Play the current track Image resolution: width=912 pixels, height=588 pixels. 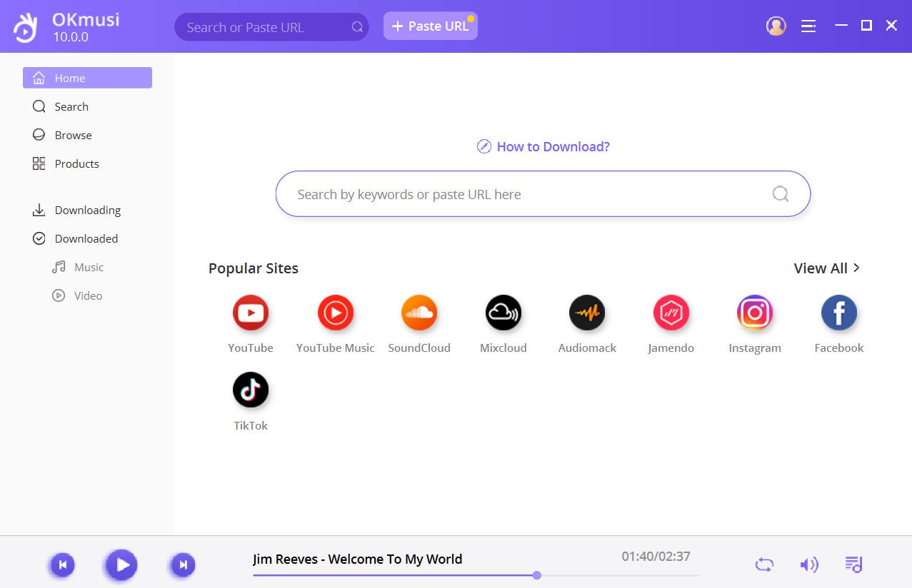tap(122, 565)
